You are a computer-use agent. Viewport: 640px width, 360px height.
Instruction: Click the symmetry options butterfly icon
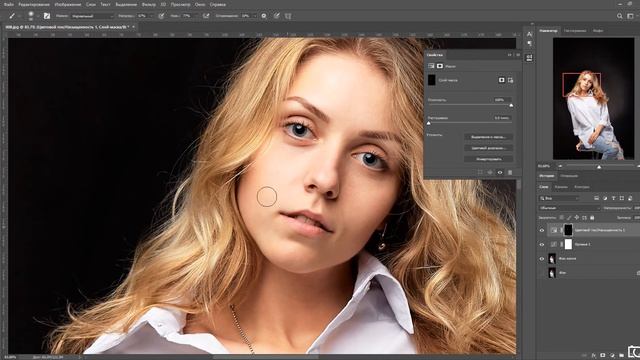(x=288, y=16)
